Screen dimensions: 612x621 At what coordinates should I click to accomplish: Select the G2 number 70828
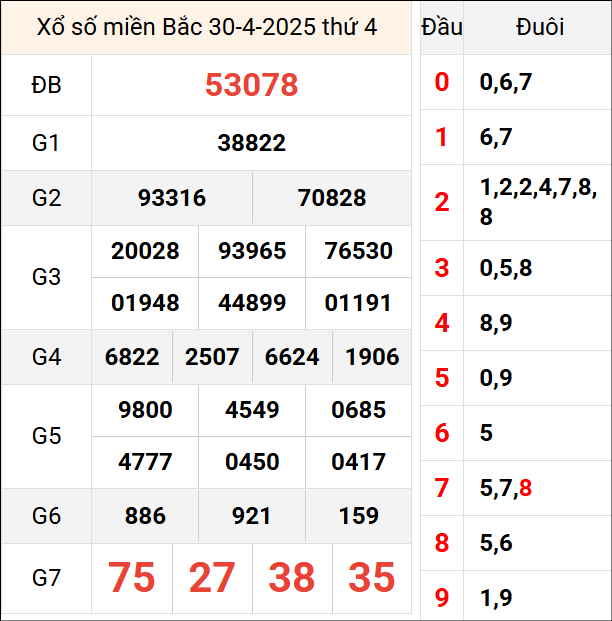point(332,198)
